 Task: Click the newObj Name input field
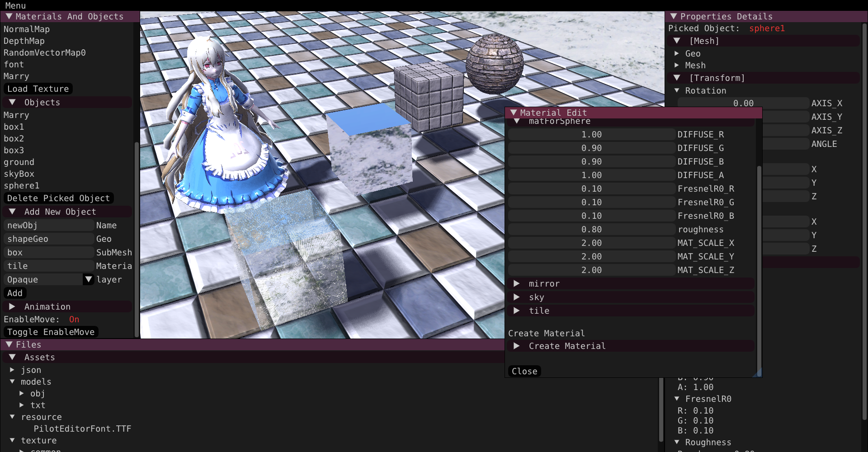49,225
